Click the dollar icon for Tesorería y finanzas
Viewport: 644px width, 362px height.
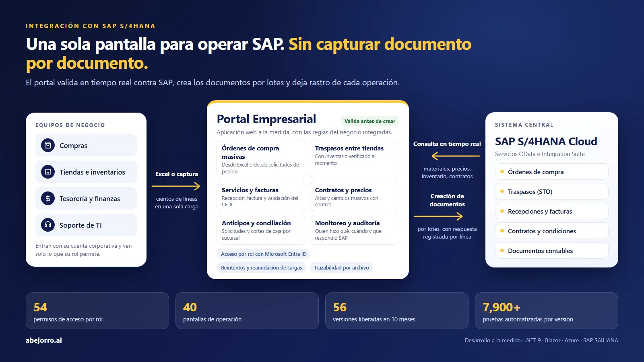tap(48, 198)
